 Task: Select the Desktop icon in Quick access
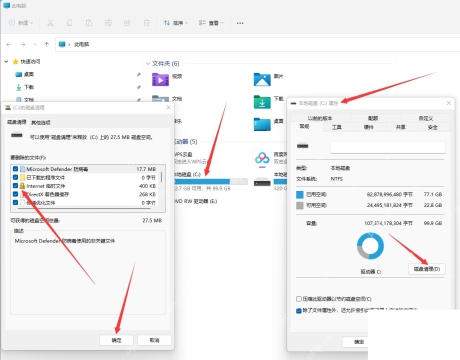19,74
